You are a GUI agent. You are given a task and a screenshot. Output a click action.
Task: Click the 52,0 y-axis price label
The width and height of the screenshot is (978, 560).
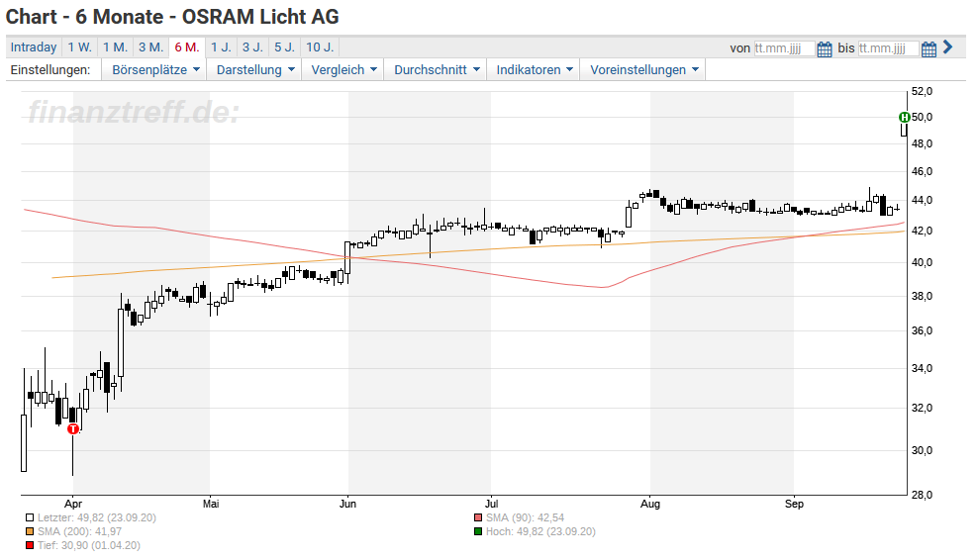click(x=922, y=92)
